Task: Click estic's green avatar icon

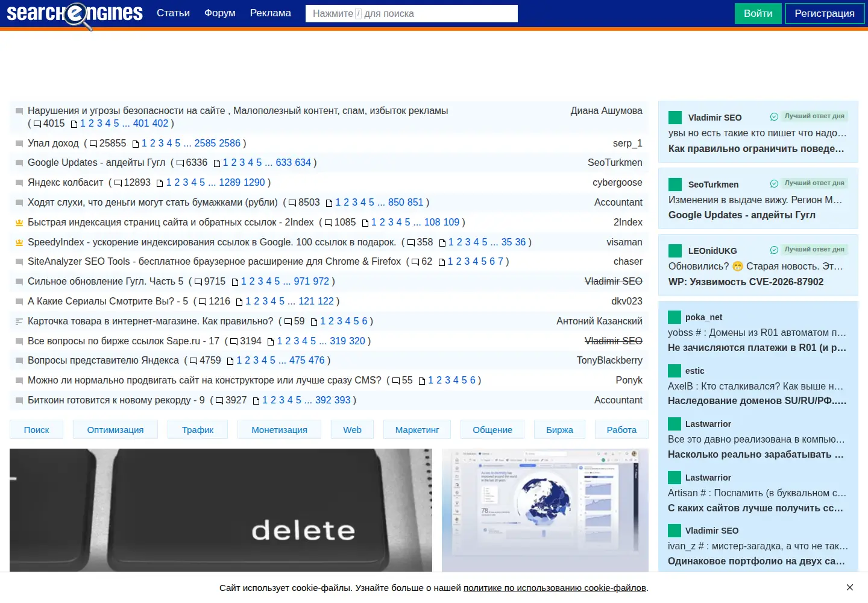Action: tap(675, 371)
